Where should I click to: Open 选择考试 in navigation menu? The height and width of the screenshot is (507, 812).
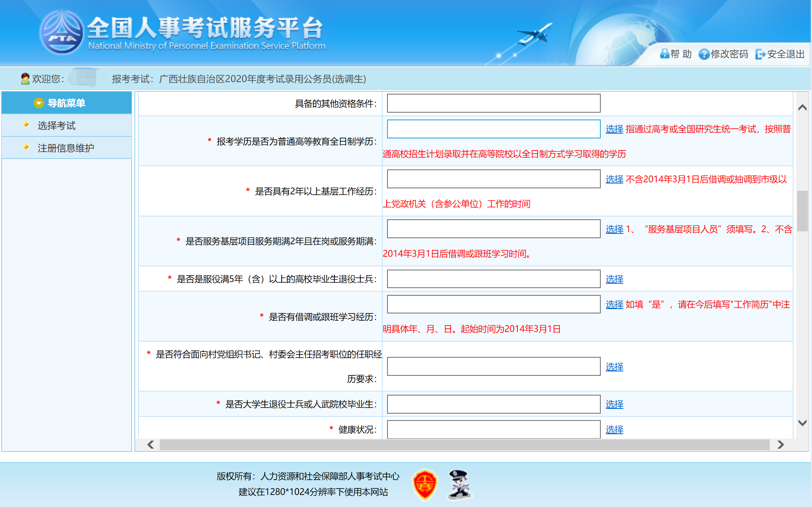click(x=57, y=126)
